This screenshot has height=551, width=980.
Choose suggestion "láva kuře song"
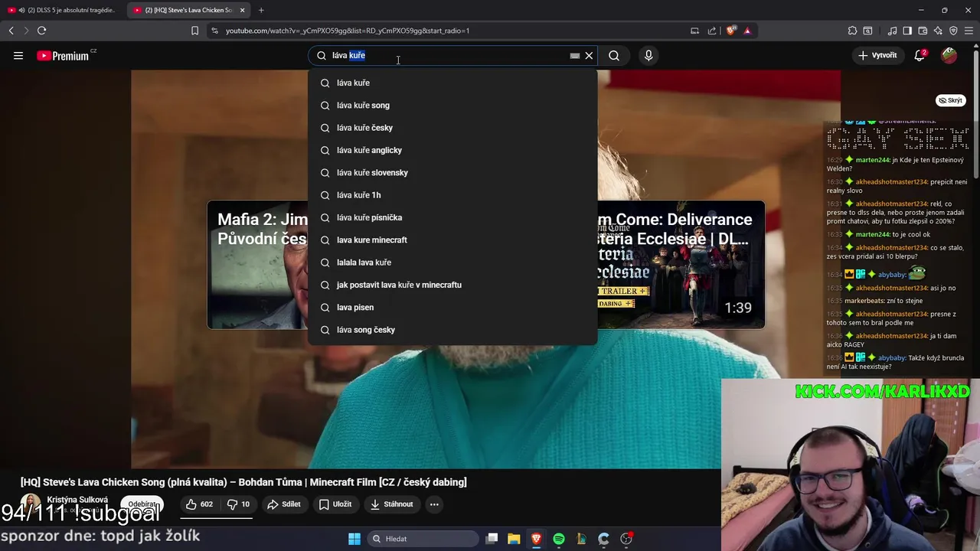tap(452, 105)
